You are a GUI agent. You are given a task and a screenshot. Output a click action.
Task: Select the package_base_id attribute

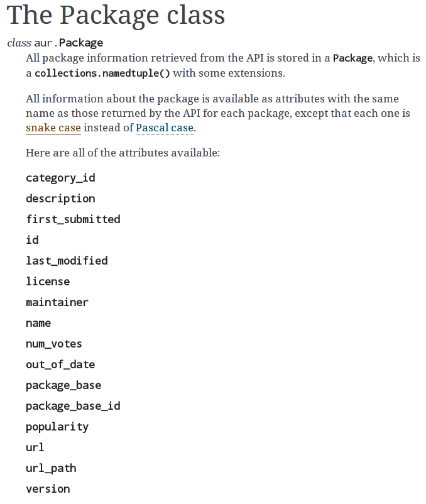pos(74,407)
